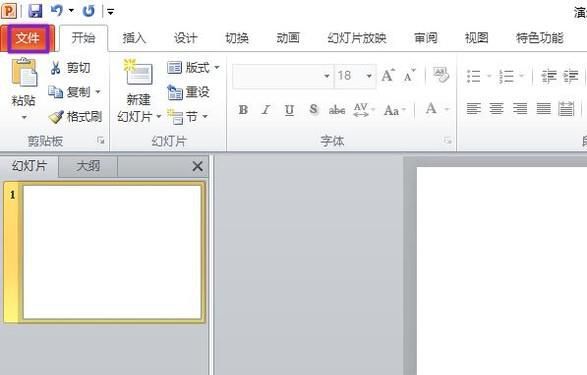
Task: Open the 节 section dropdown
Action: click(187, 117)
